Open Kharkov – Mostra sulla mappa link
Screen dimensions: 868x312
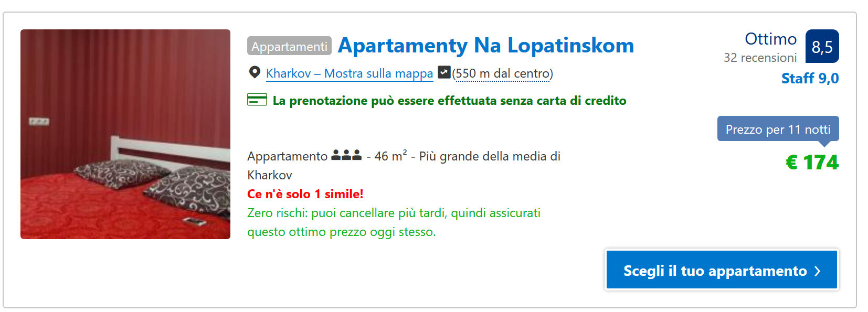[x=349, y=73]
